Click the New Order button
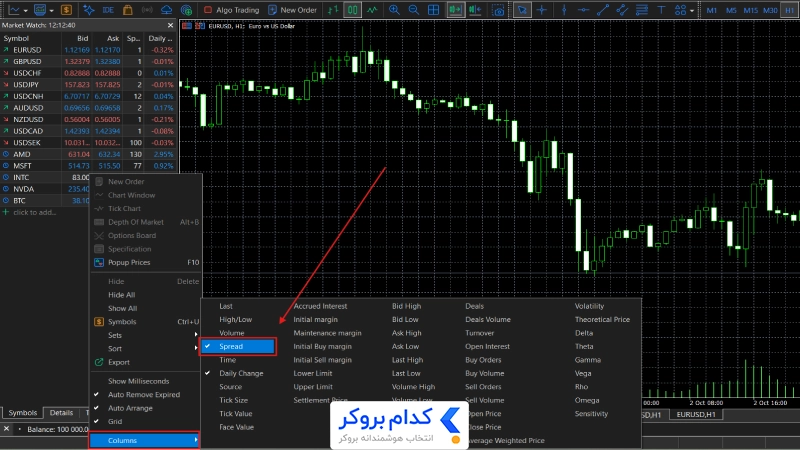 (292, 10)
